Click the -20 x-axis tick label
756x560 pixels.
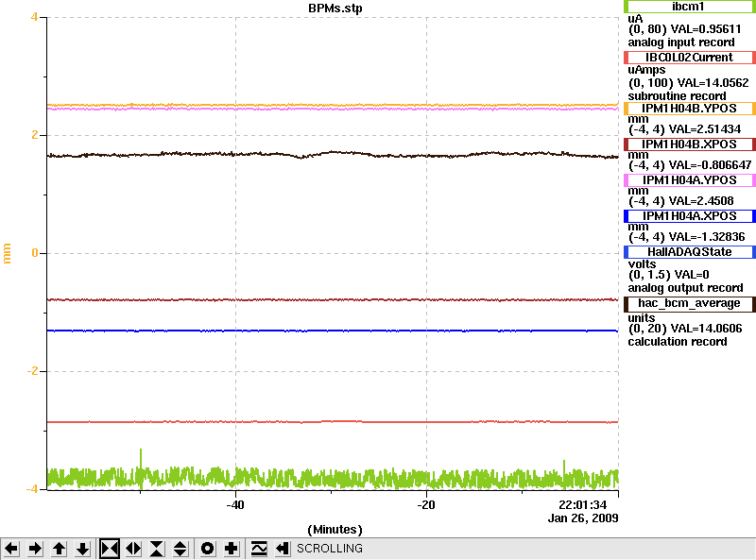click(426, 505)
